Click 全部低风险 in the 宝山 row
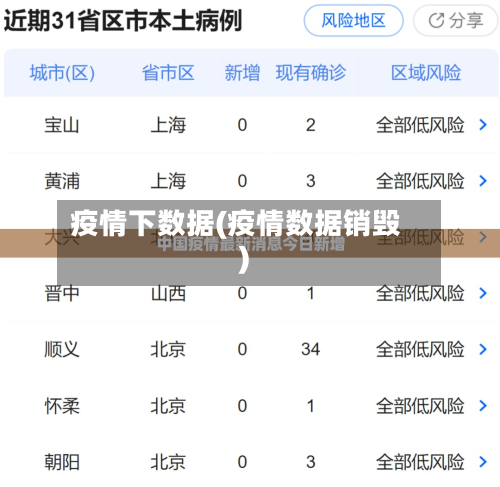The width and height of the screenshot is (500, 487). [420, 125]
